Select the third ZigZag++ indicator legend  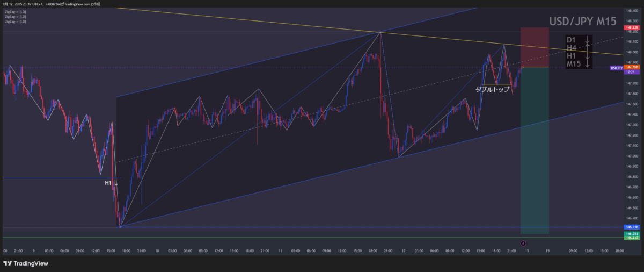[15, 22]
